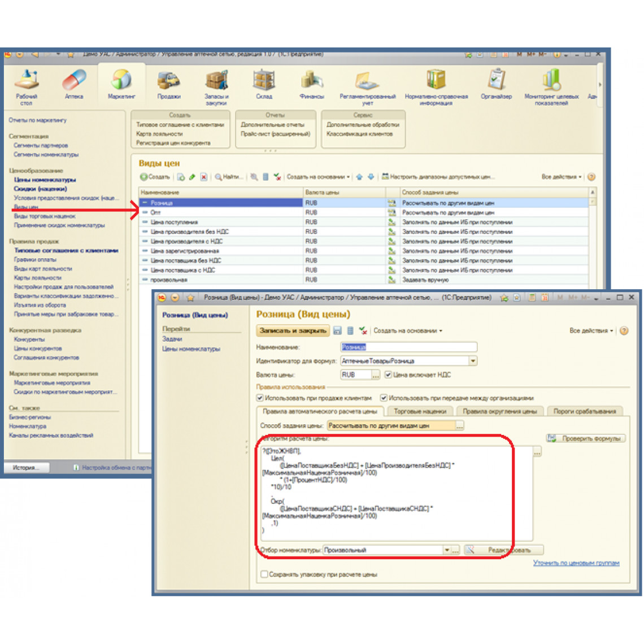This screenshot has height=644, width=644.
Task: Select the Цена поступления row
Action: click(x=363, y=222)
